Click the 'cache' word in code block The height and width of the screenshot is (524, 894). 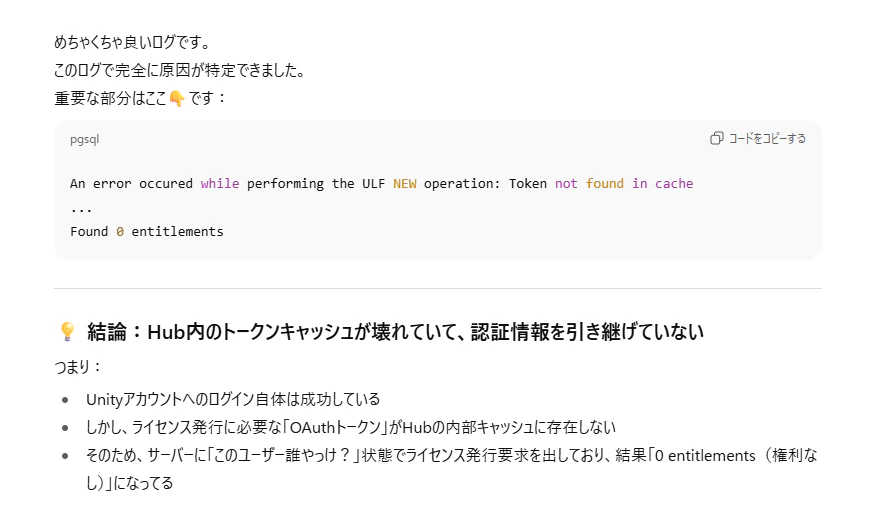click(x=674, y=184)
